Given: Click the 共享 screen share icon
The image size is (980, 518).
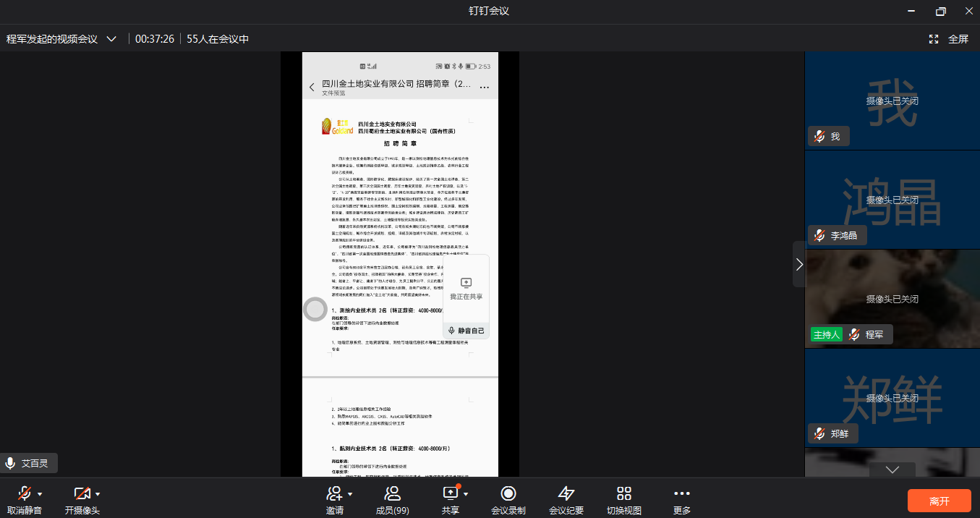Looking at the screenshot, I should tap(450, 493).
